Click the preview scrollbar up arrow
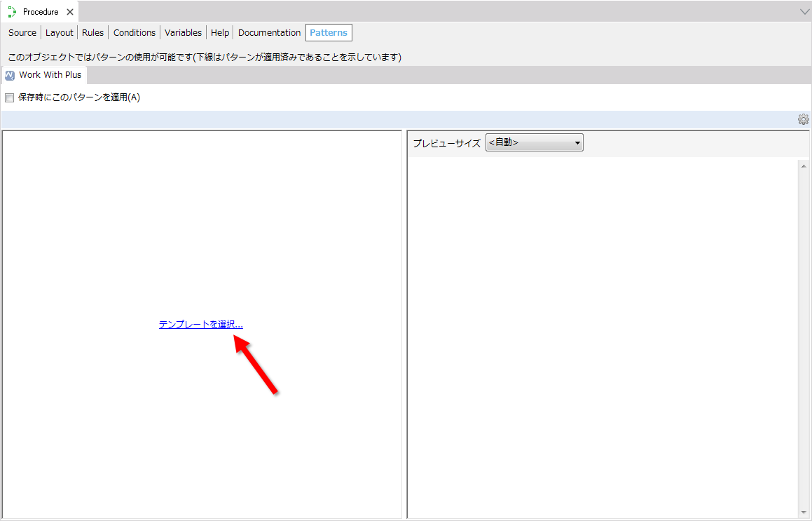This screenshot has width=812, height=521. (803, 165)
